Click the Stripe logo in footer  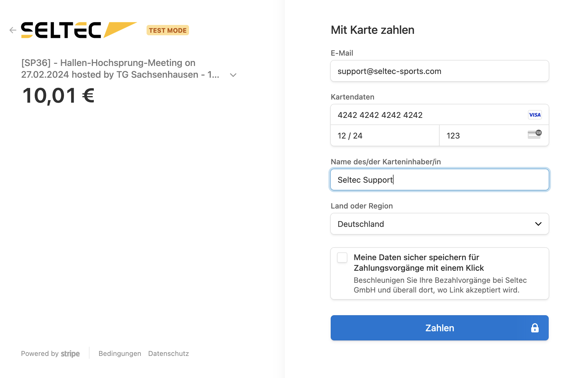pyautogui.click(x=70, y=354)
